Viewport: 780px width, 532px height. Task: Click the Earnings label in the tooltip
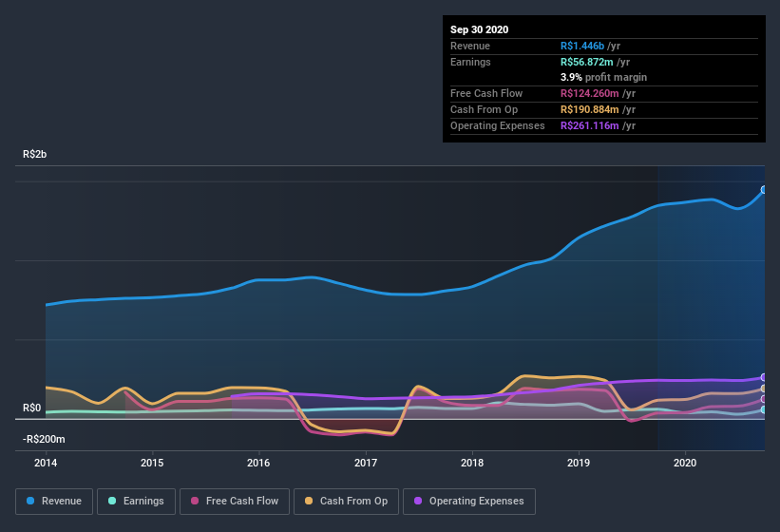pyautogui.click(x=470, y=62)
